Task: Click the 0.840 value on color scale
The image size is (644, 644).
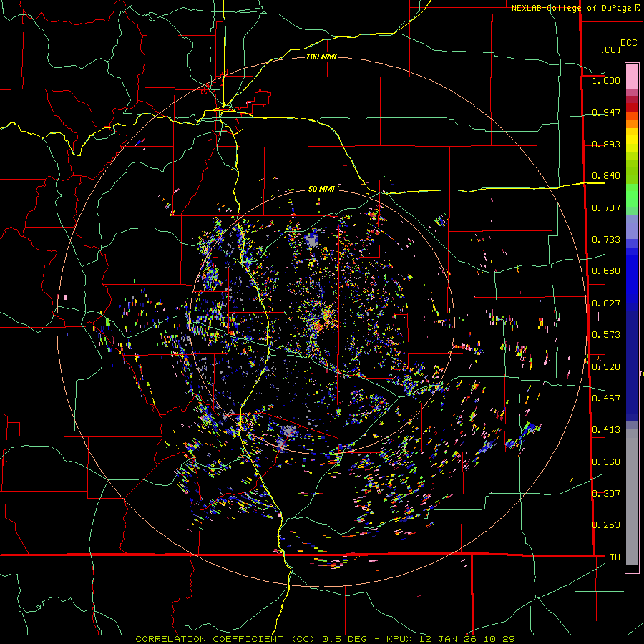Action: pyautogui.click(x=606, y=176)
